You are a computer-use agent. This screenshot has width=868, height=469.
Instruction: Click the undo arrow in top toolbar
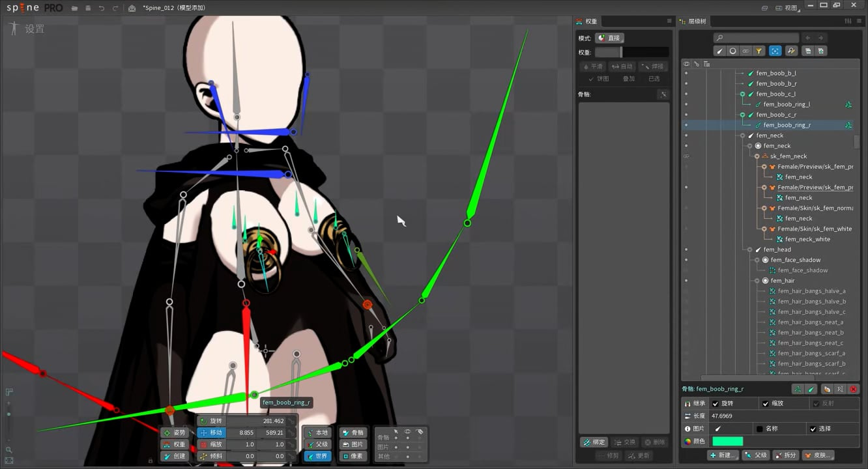[102, 8]
